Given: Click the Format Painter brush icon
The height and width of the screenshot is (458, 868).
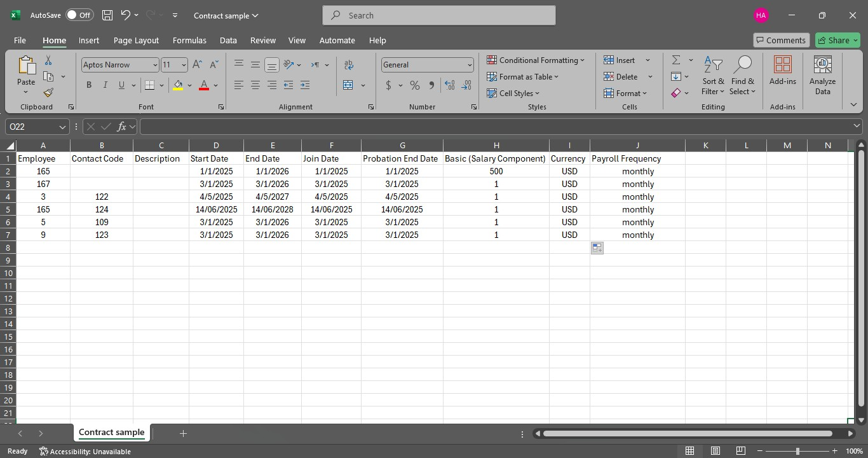Looking at the screenshot, I should point(48,93).
